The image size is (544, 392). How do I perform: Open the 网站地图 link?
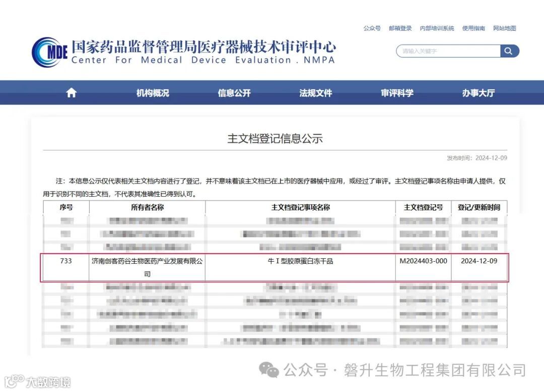[x=505, y=28]
